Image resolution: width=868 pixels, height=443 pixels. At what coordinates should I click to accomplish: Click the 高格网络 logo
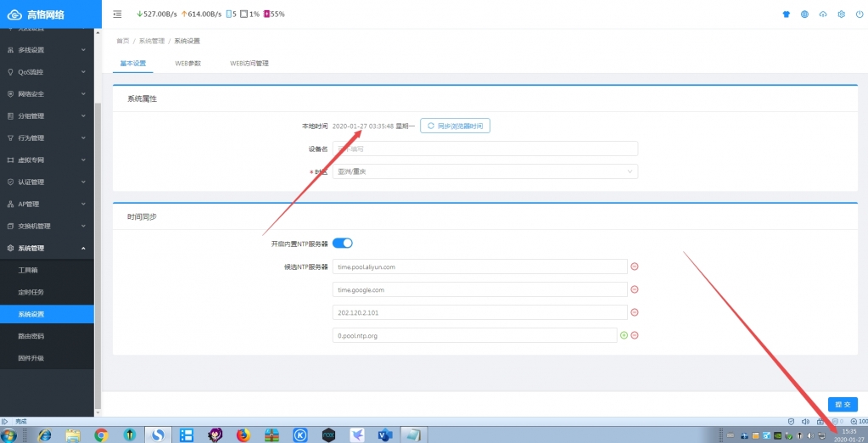37,15
